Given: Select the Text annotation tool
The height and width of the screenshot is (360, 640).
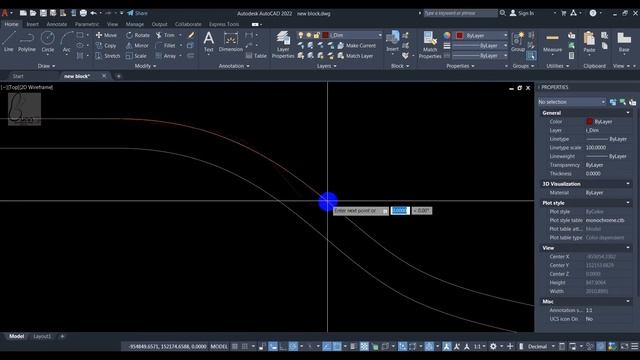Looking at the screenshot, I should coord(209,42).
